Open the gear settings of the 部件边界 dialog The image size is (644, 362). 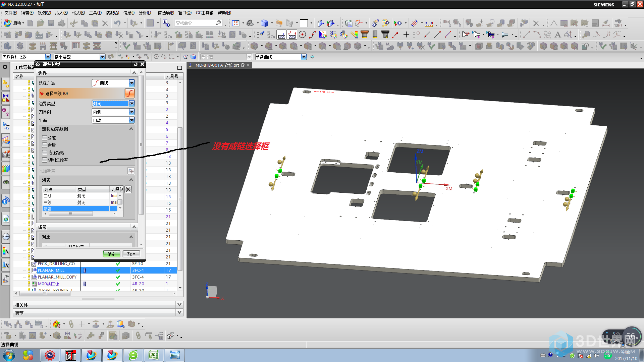click(38, 64)
